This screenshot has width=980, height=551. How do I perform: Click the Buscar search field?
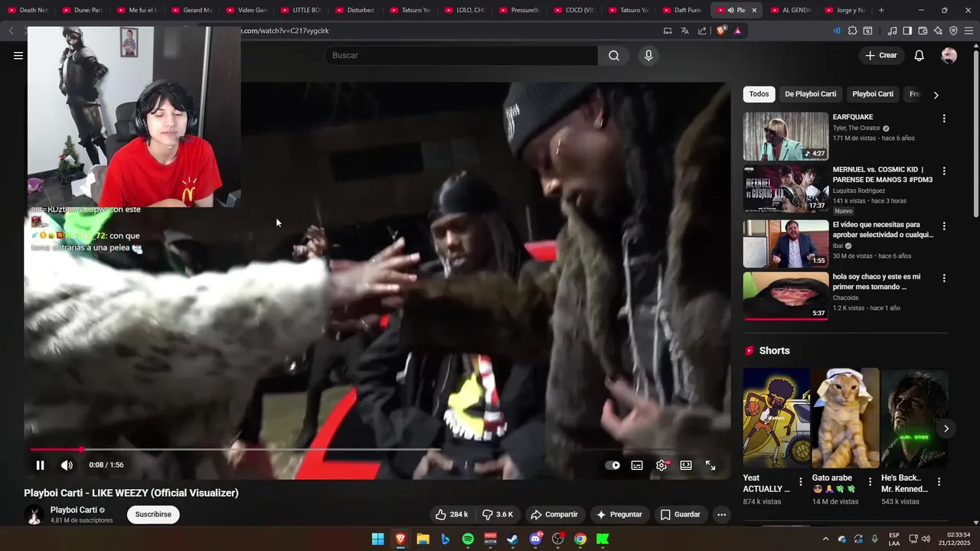click(461, 55)
